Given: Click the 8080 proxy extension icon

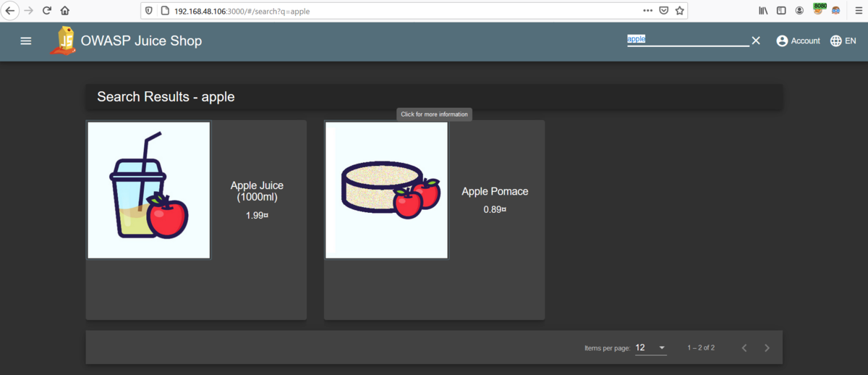Looking at the screenshot, I should click(x=819, y=9).
